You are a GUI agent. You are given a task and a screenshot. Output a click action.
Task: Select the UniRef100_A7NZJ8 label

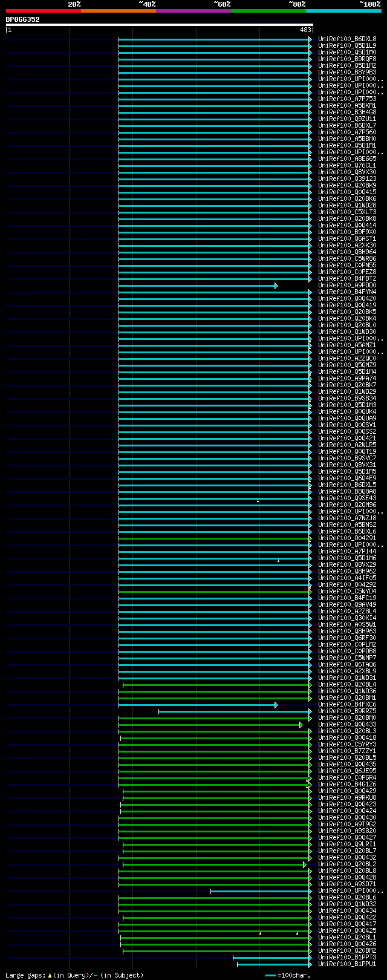(347, 518)
